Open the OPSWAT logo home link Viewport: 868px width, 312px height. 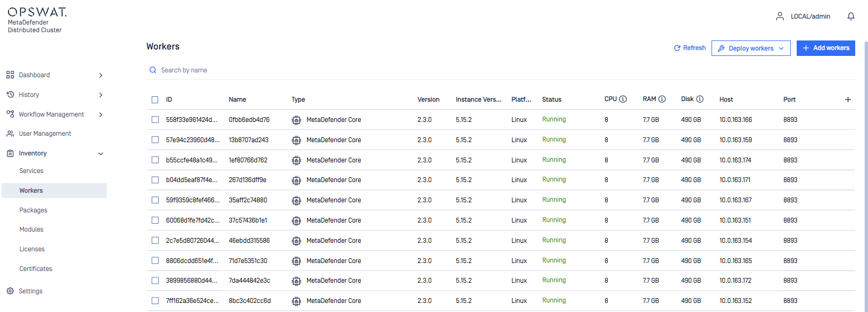(37, 12)
